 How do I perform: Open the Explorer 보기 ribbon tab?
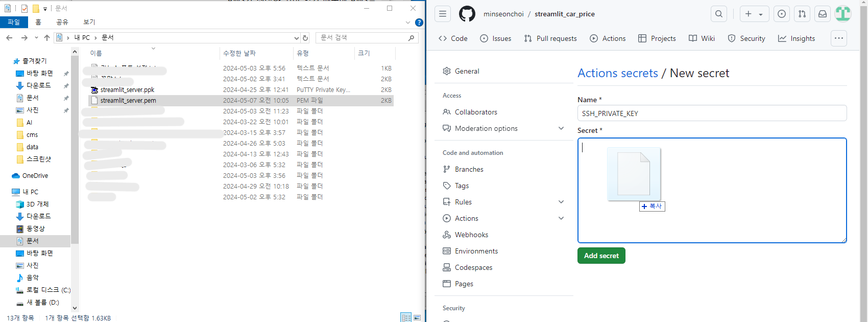(89, 22)
